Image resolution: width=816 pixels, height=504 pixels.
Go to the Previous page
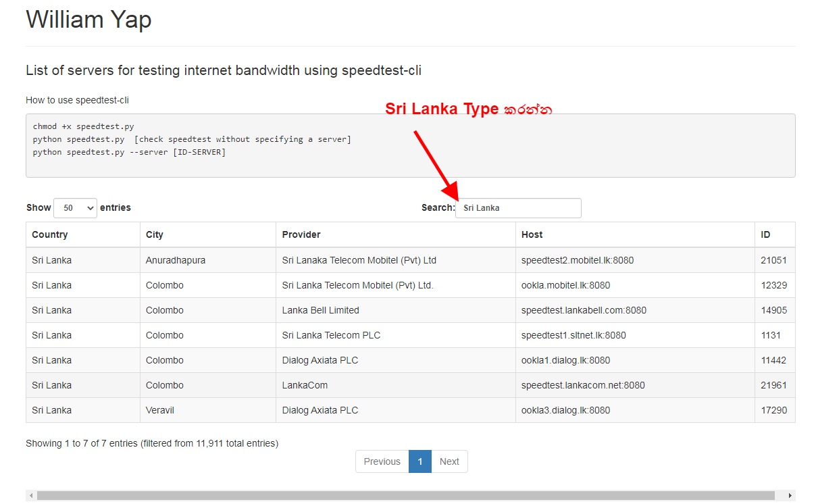[x=382, y=461]
